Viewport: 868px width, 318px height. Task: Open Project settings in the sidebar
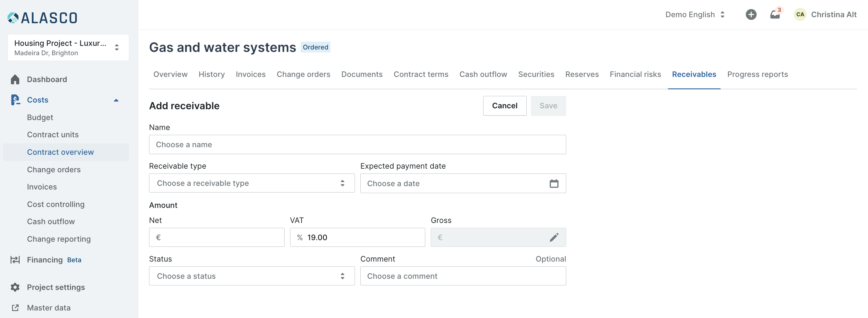[56, 287]
